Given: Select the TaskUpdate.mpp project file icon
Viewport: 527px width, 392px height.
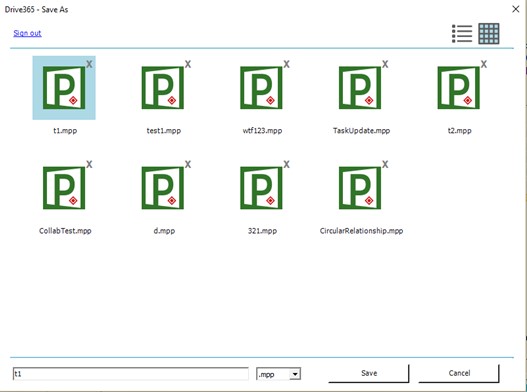Looking at the screenshot, I should click(x=360, y=88).
